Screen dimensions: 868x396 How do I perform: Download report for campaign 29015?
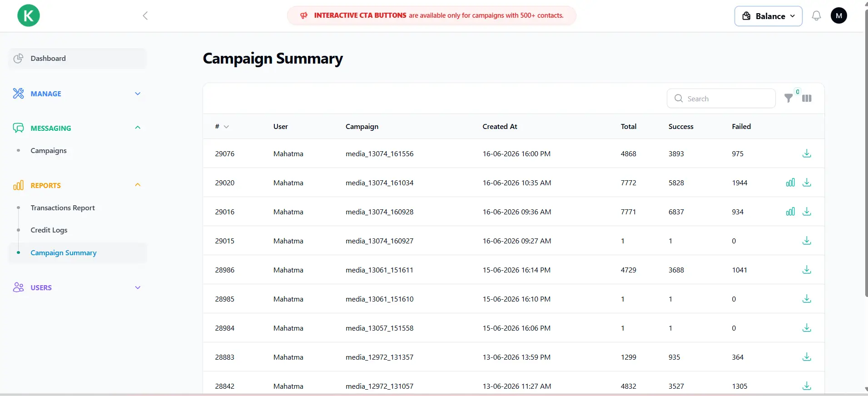coord(807,241)
